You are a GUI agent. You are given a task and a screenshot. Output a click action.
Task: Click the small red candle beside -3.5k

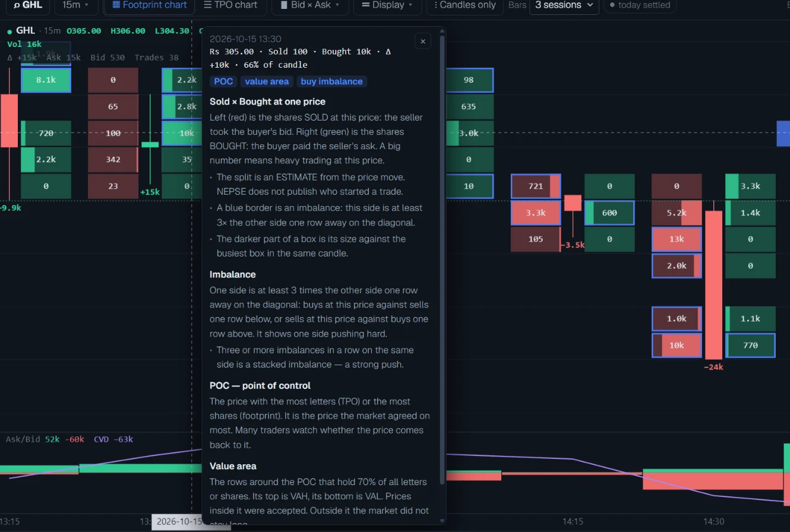pyautogui.click(x=573, y=203)
